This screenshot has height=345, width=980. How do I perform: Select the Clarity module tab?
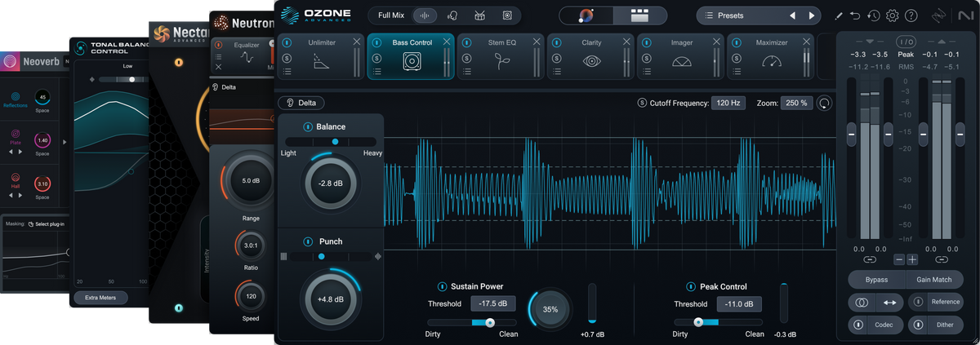tap(590, 57)
